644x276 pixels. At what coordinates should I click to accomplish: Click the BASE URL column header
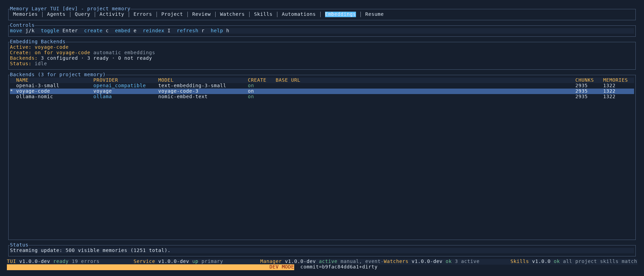[288, 80]
